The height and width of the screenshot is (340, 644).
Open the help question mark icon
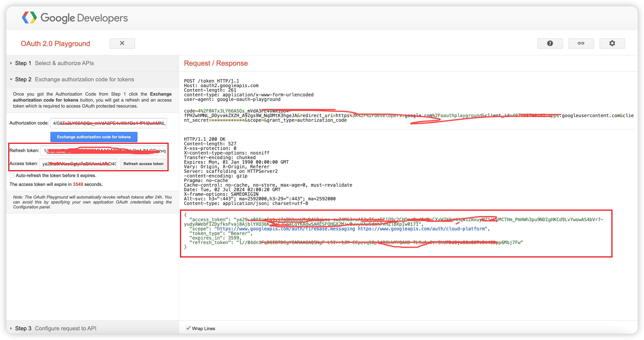point(550,43)
